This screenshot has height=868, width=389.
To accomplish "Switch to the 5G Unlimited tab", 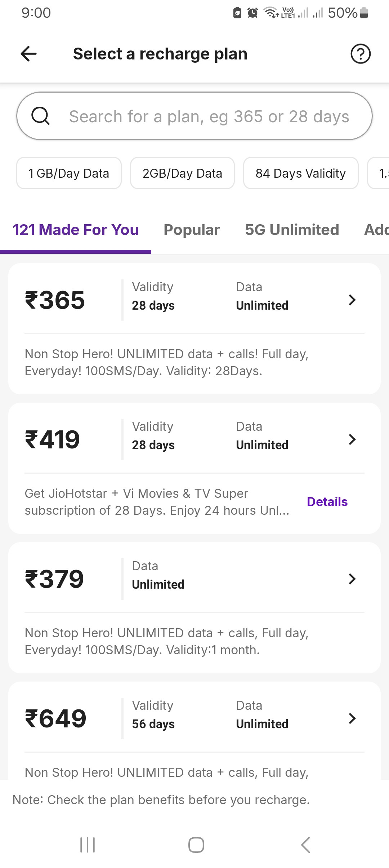I will [292, 230].
